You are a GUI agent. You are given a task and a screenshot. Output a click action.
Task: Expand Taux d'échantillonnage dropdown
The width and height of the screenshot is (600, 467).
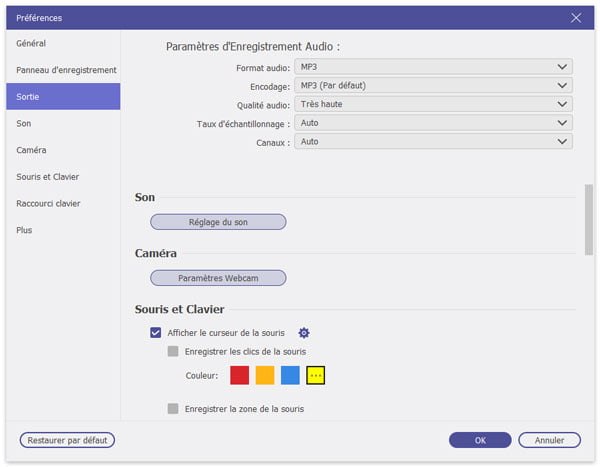[434, 123]
